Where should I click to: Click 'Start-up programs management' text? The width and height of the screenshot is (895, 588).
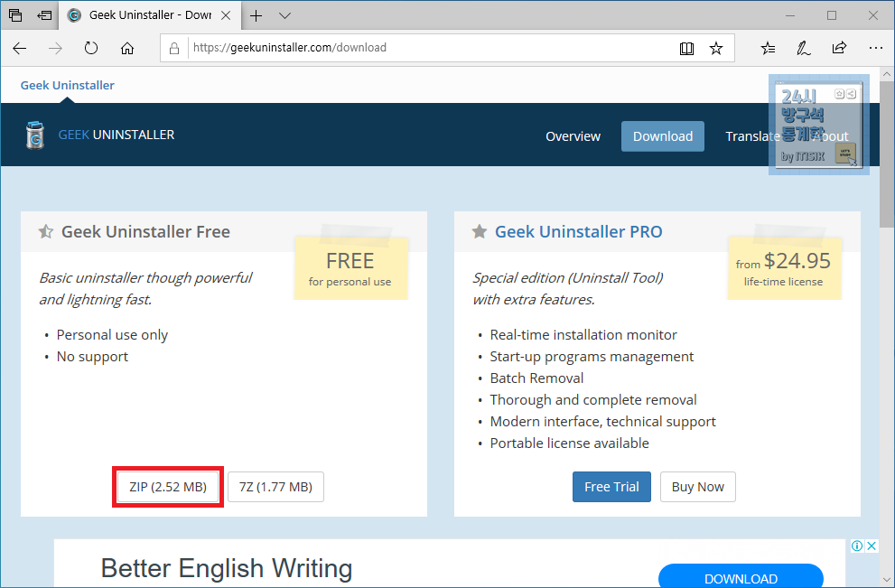click(x=592, y=356)
